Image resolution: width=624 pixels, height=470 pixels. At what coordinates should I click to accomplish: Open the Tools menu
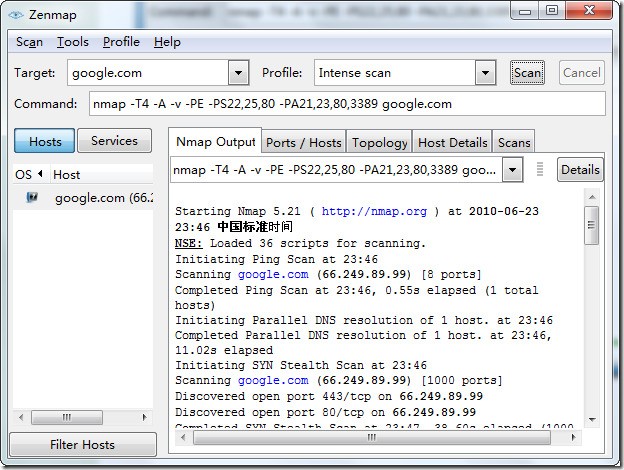[x=72, y=42]
